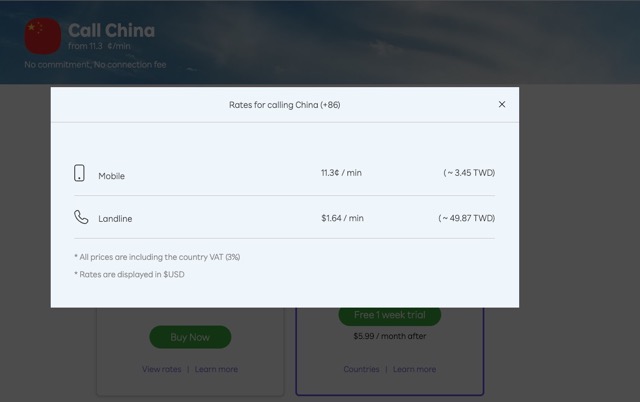640x402 pixels.
Task: Click the Buy Now button
Action: tap(190, 337)
